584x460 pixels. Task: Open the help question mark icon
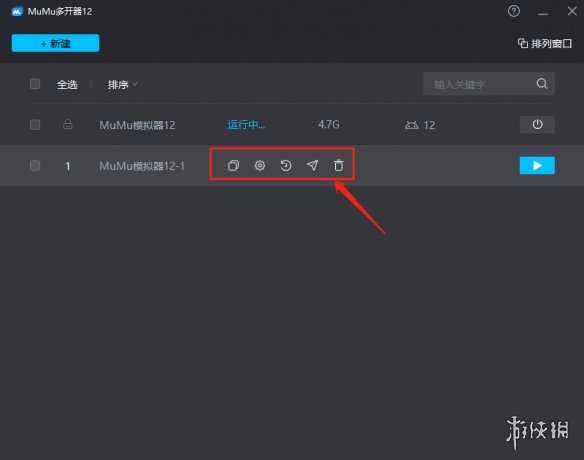point(514,11)
